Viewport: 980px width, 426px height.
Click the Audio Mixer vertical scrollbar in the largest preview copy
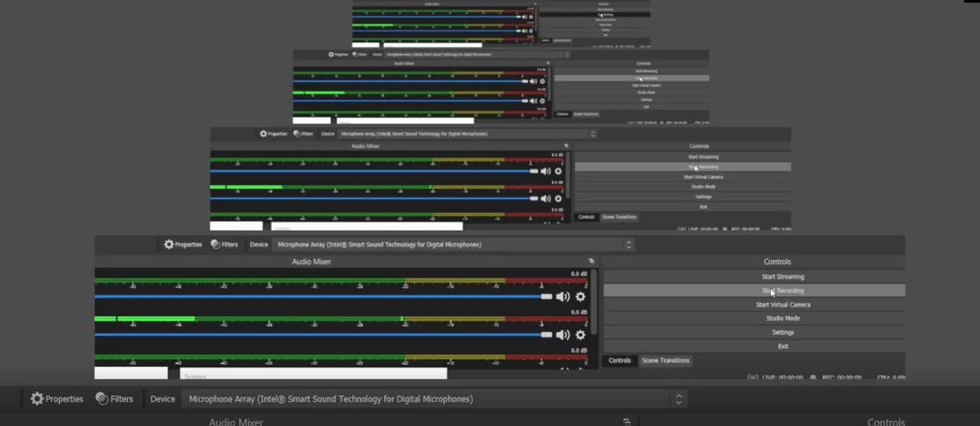594,306
